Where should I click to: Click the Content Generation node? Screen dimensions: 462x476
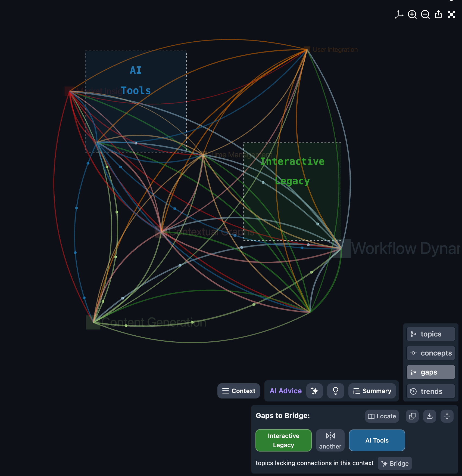(x=93, y=322)
